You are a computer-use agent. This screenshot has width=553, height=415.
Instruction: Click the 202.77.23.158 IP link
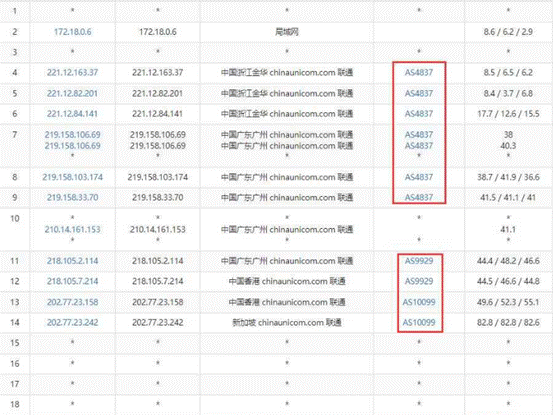pyautogui.click(x=72, y=302)
